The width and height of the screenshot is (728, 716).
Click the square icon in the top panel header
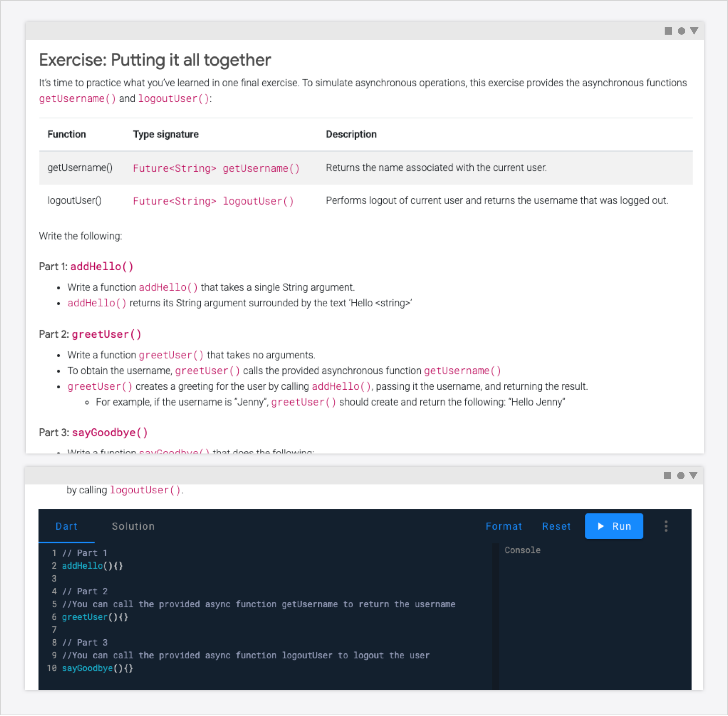(668, 31)
